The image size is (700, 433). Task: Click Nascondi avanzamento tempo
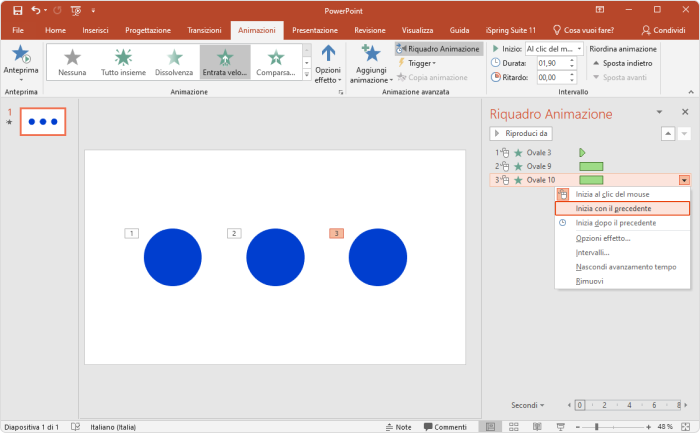[x=622, y=267]
